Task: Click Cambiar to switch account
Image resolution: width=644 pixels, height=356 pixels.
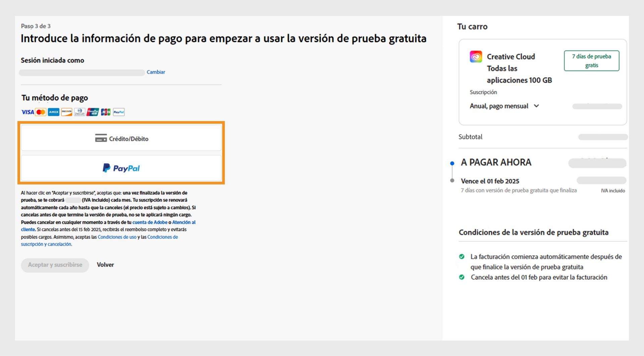Action: pos(156,72)
